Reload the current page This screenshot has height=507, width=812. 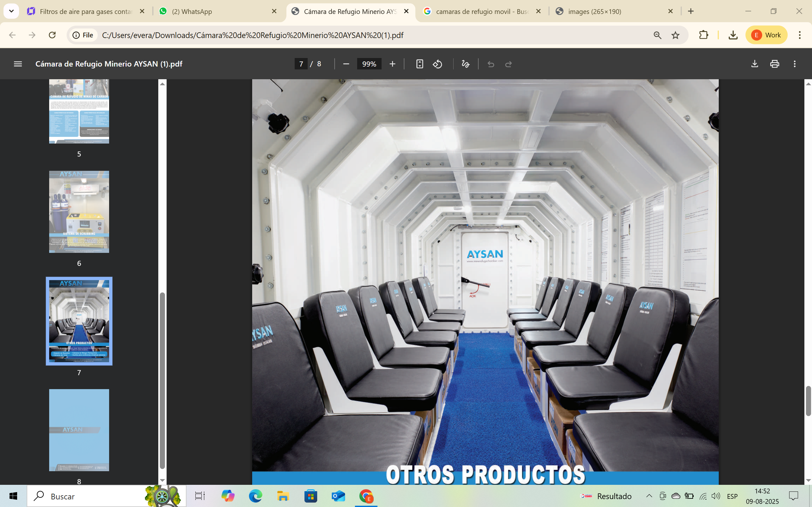click(52, 35)
